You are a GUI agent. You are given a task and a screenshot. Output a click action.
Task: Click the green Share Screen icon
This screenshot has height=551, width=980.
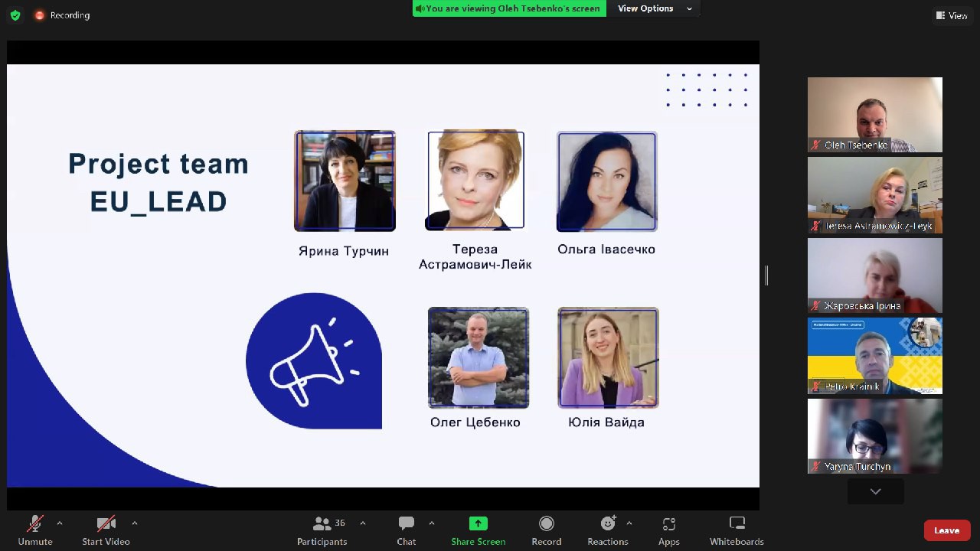(x=478, y=524)
